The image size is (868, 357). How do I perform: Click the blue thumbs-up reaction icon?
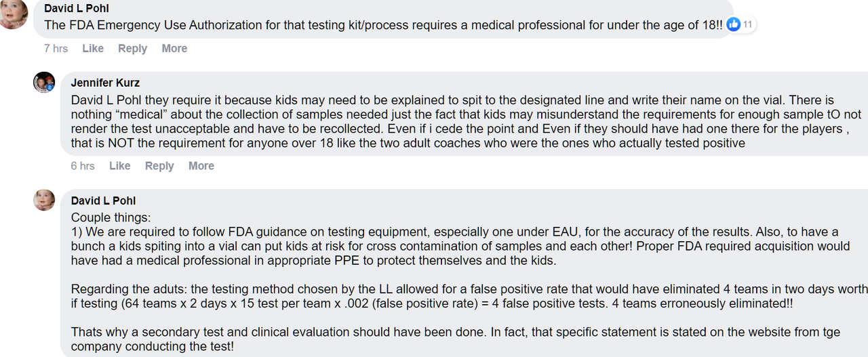pyautogui.click(x=734, y=24)
